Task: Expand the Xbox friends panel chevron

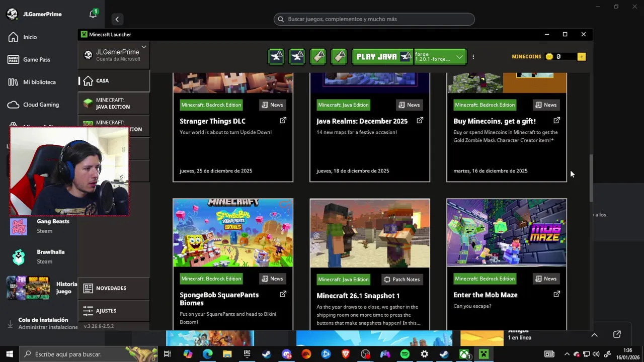Action: 594,335
